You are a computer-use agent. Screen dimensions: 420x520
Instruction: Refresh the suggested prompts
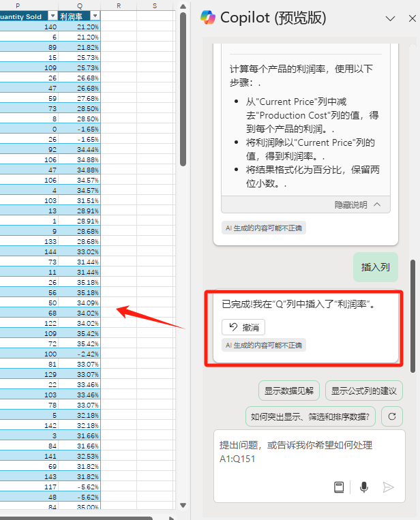[x=391, y=415]
